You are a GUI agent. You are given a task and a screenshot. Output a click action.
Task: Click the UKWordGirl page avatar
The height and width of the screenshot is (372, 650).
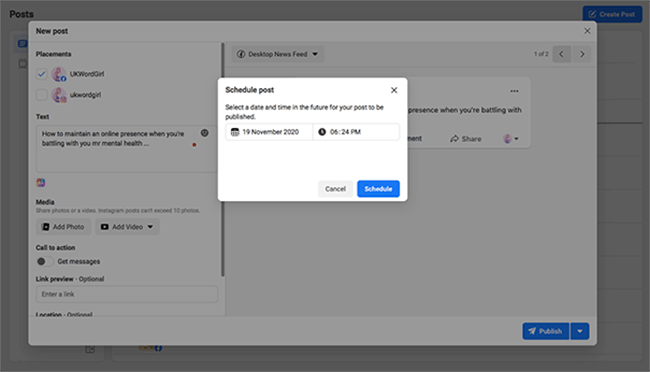(58, 74)
